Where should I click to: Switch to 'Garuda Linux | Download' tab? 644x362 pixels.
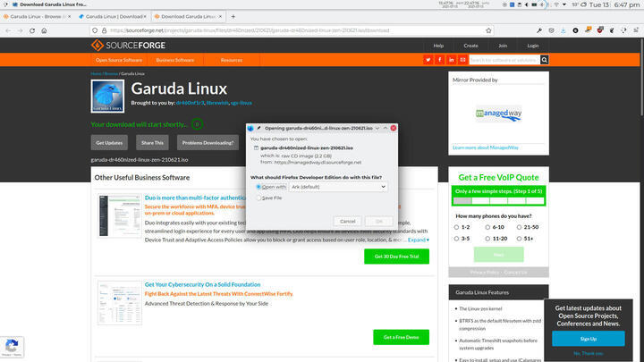pos(113,16)
